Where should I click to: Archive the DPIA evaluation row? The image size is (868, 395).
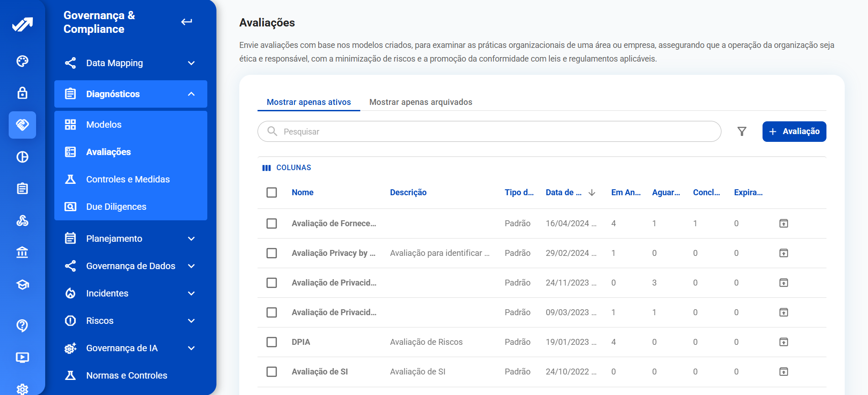[x=784, y=342]
